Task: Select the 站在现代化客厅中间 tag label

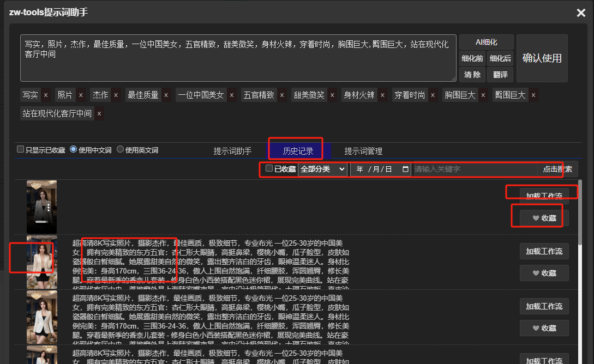Action: tap(57, 113)
